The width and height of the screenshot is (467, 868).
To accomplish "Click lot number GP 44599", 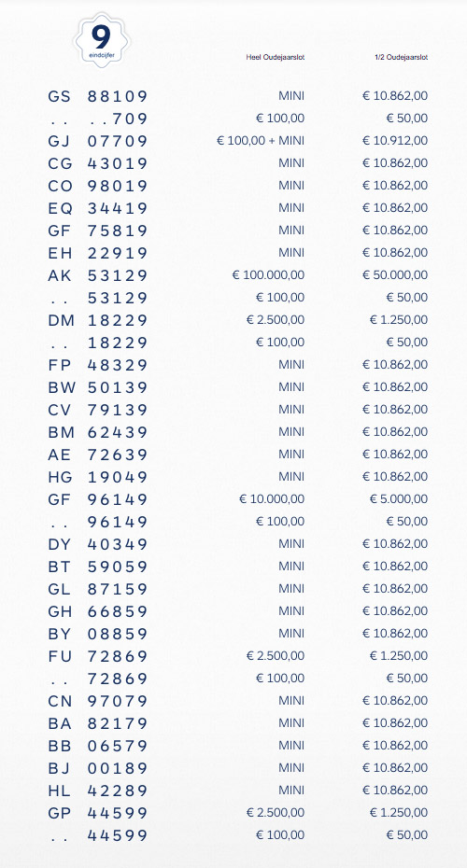I will tap(98, 813).
